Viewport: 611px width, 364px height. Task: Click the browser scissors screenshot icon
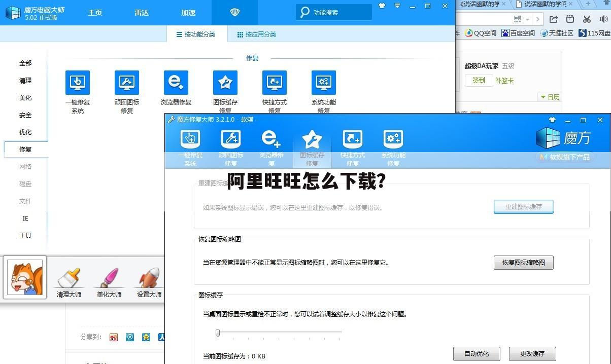587,19
